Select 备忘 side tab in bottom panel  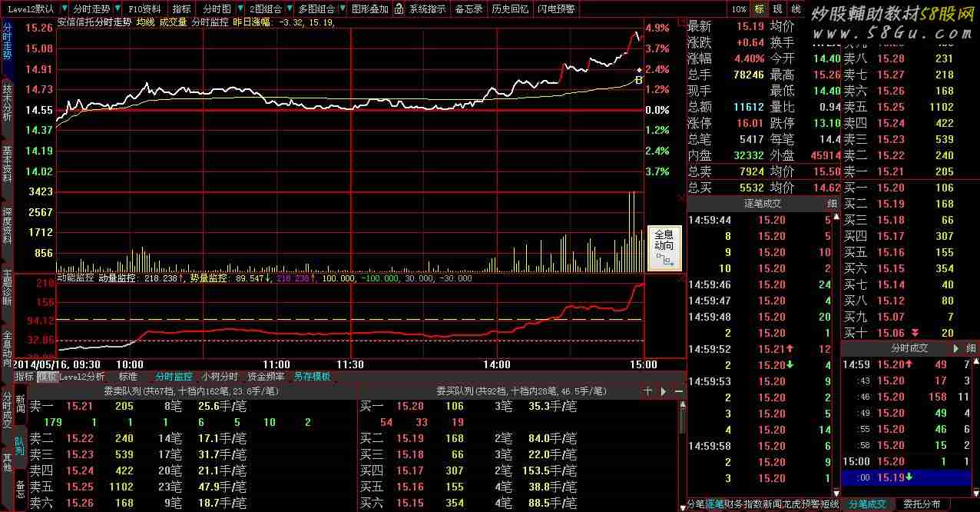coord(21,487)
